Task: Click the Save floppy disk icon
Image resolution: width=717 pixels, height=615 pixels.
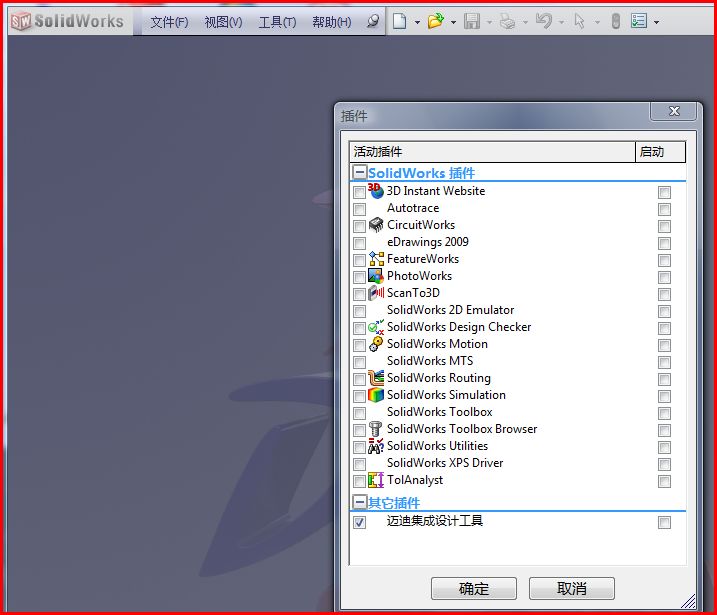Action: [472, 21]
